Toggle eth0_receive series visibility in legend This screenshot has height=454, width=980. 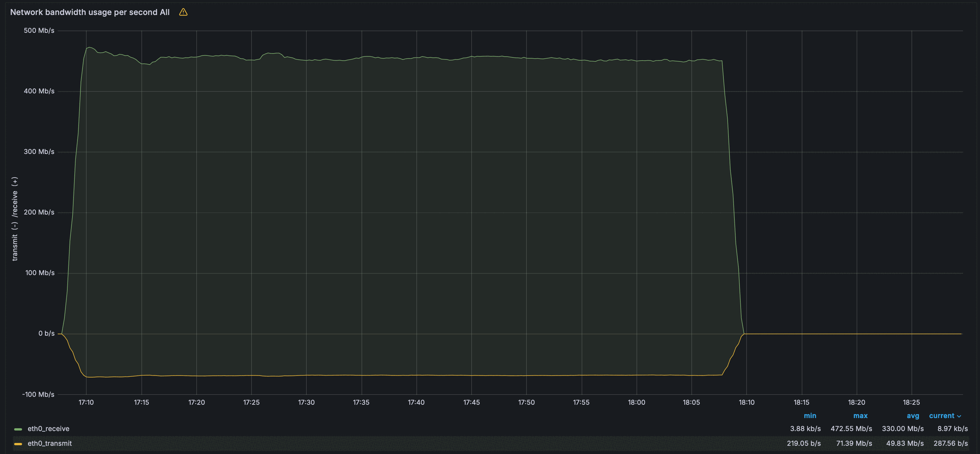pos(48,429)
